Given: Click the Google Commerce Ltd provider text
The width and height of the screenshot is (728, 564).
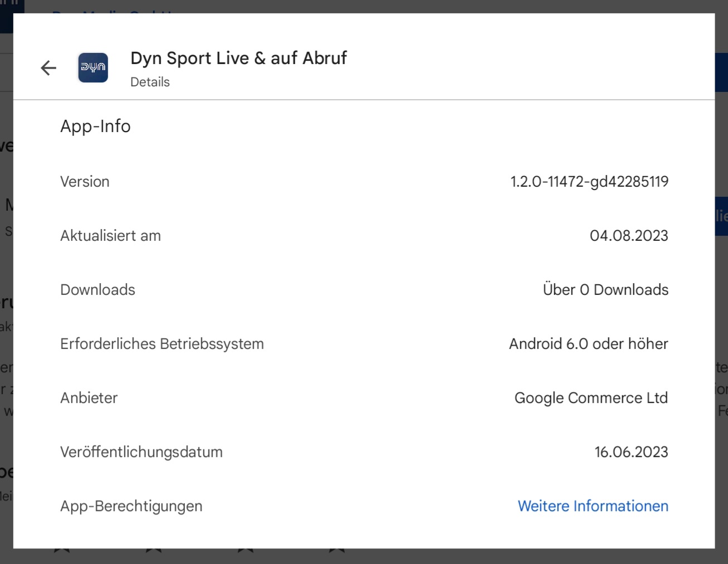Looking at the screenshot, I should [590, 398].
